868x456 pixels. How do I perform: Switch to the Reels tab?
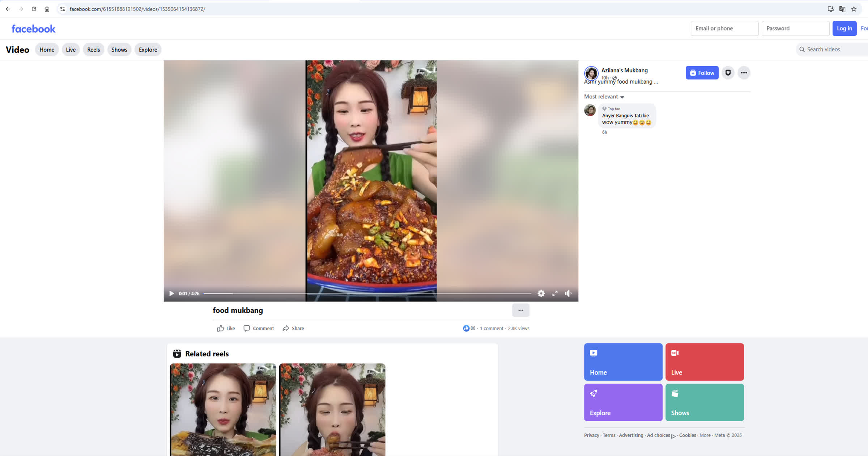(93, 50)
